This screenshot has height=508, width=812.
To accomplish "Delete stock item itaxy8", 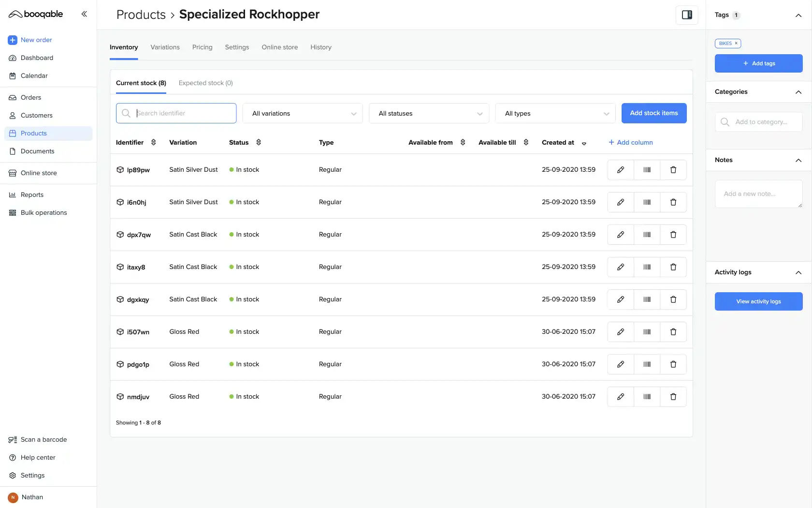I will coord(673,267).
